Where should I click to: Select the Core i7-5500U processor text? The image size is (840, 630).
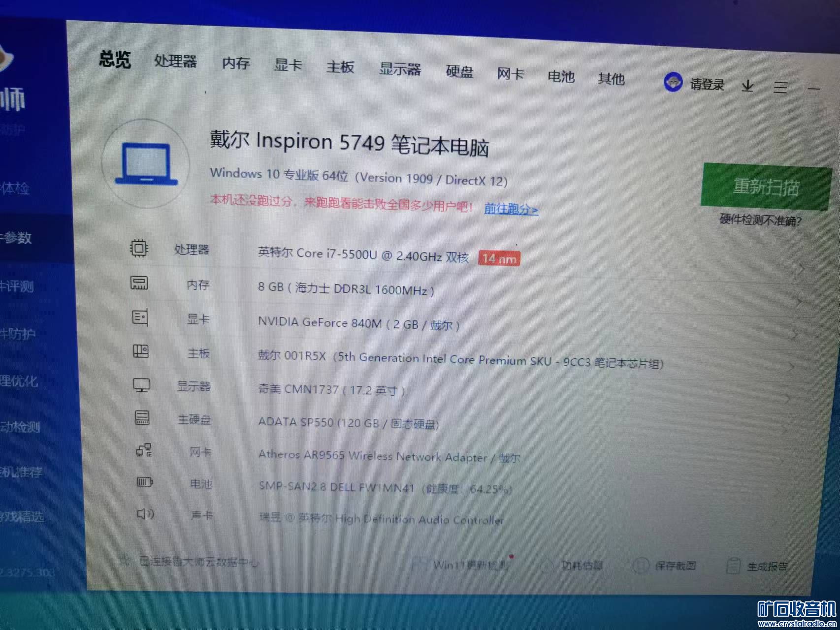pyautogui.click(x=363, y=255)
